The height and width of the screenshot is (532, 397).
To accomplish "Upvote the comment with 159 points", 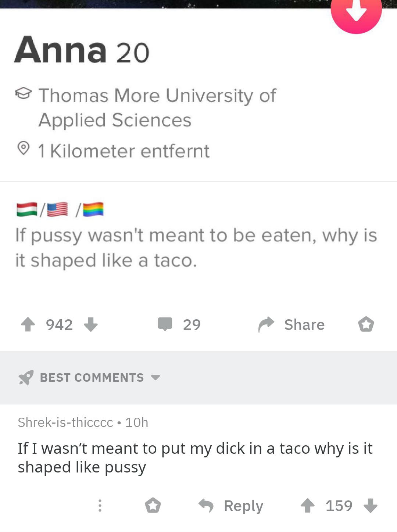I will pos(308,505).
